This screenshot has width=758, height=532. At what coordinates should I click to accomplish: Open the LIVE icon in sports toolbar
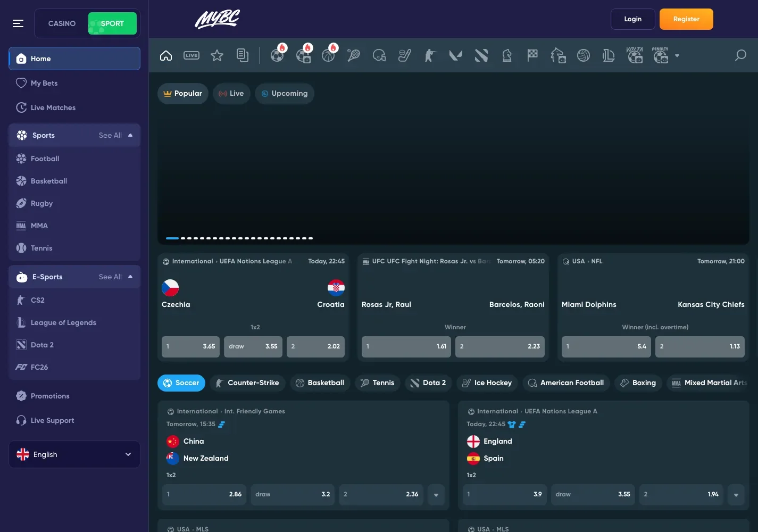[x=191, y=55]
